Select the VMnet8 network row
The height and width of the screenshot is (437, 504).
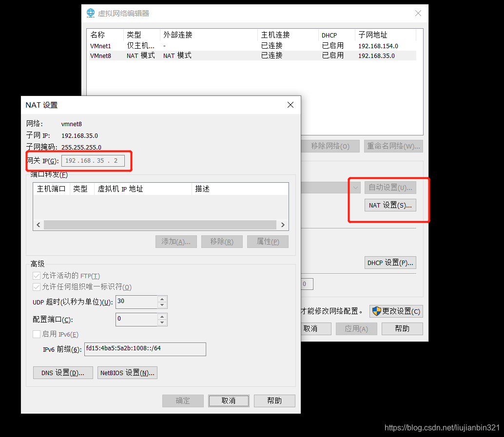100,56
